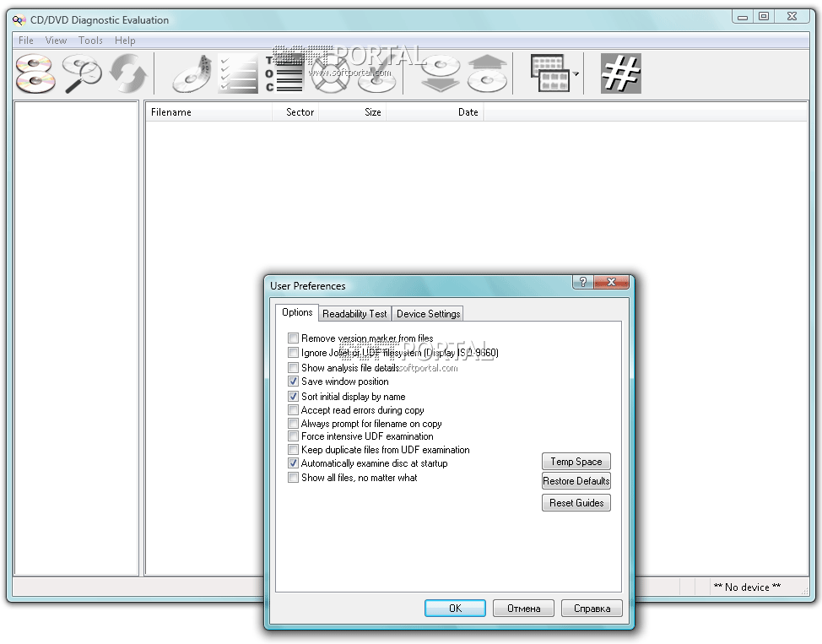This screenshot has width=822, height=644.
Task: Click the hash symbol toolbar icon
Action: click(x=620, y=73)
